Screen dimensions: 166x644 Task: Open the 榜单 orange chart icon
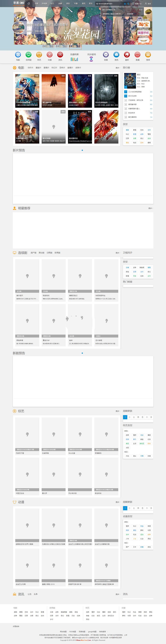(x=148, y=54)
